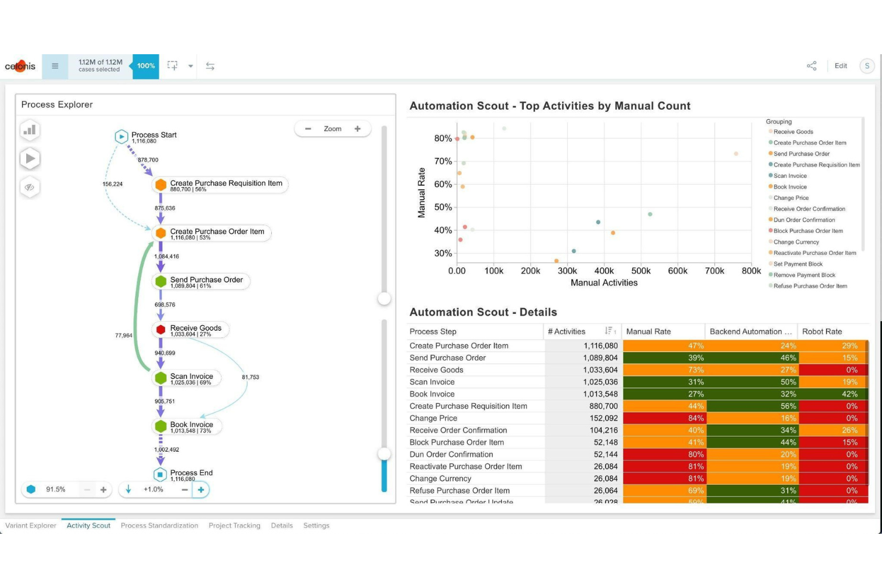Select the Scan Invoice node
The height and width of the screenshot is (588, 882).
[187, 378]
